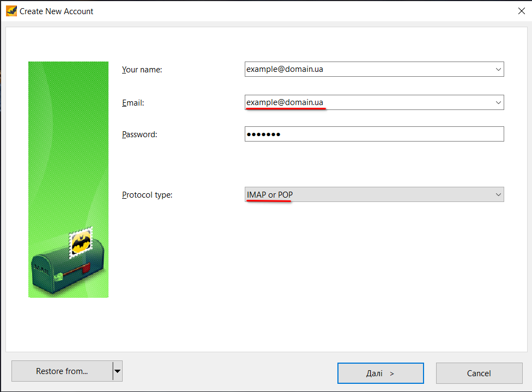Click the Password label

point(140,134)
